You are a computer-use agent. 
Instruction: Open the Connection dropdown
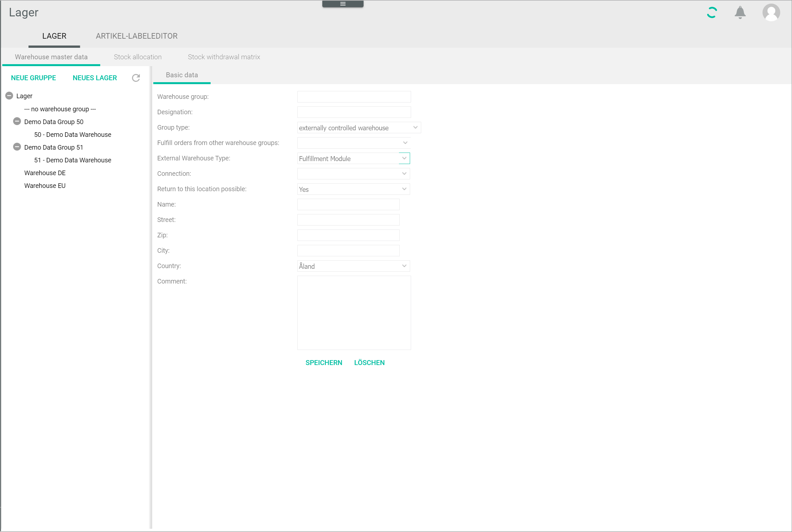click(353, 174)
